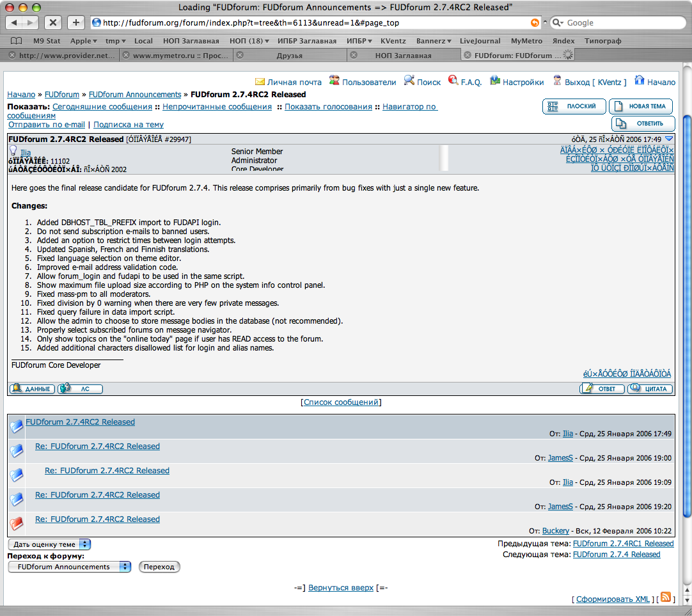Click the Пользователи users icon

334,81
